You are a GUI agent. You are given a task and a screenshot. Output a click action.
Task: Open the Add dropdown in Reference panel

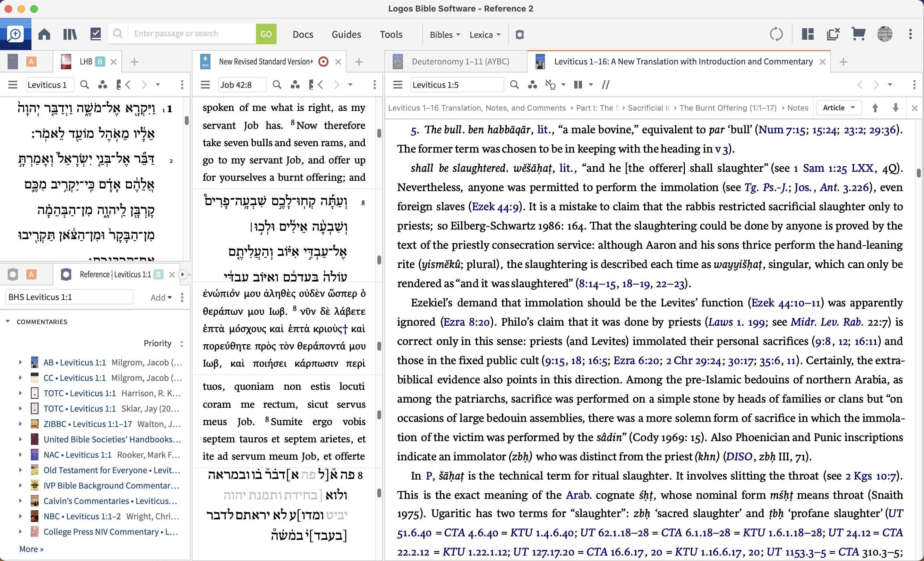(161, 297)
